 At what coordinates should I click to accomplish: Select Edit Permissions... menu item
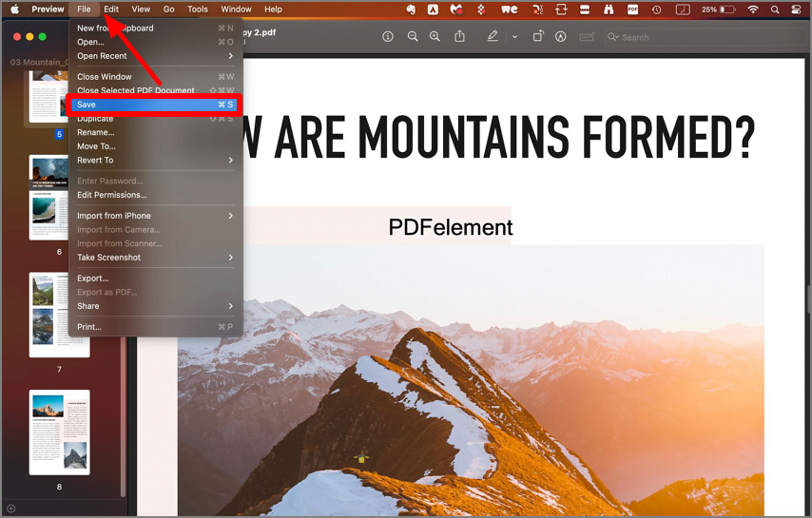pos(154,195)
